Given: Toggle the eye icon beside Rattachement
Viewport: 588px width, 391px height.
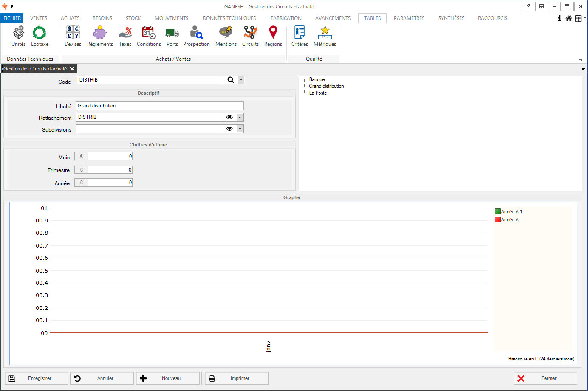Looking at the screenshot, I should [229, 117].
